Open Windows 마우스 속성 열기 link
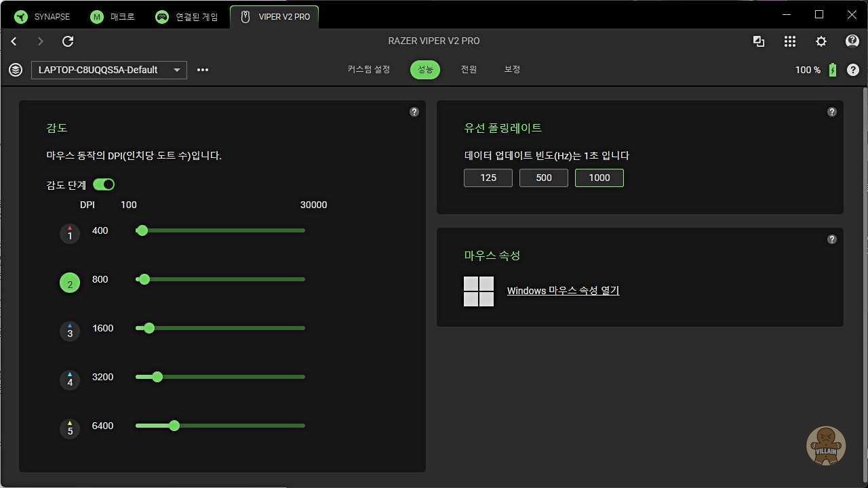868x488 pixels. tap(564, 291)
